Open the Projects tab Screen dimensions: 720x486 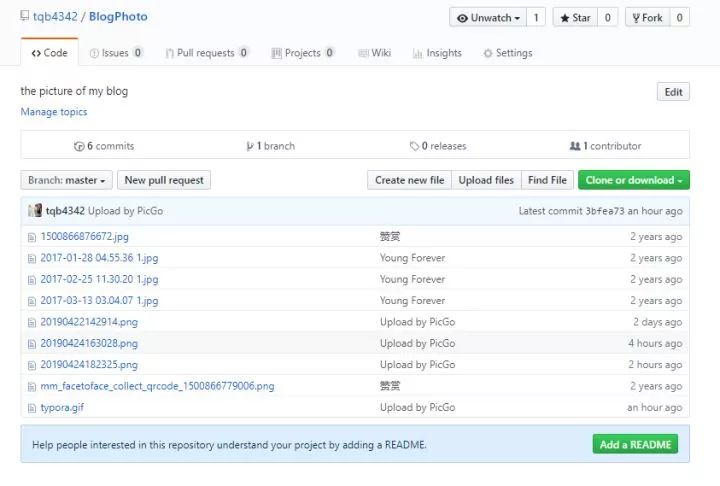(303, 53)
